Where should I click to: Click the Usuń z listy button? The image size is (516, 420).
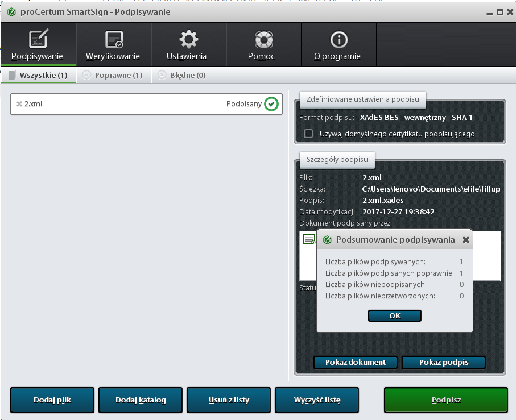point(229,400)
